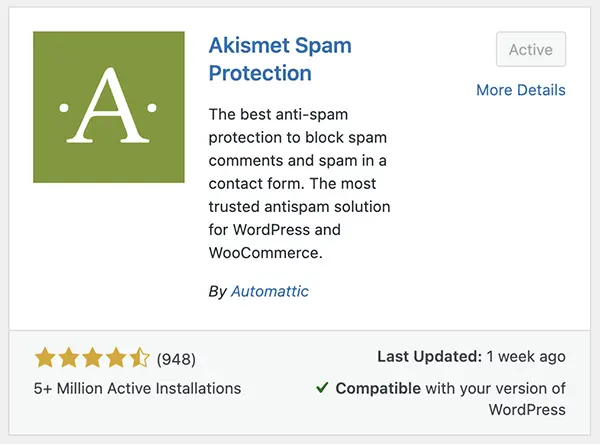The image size is (600, 444).
Task: Click the fourth gold rating star
Action: 116,357
